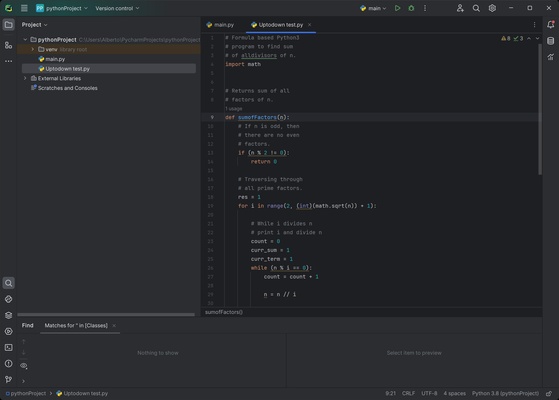559x400 pixels.
Task: Click the cursor position 9:21 indicator
Action: 390,394
